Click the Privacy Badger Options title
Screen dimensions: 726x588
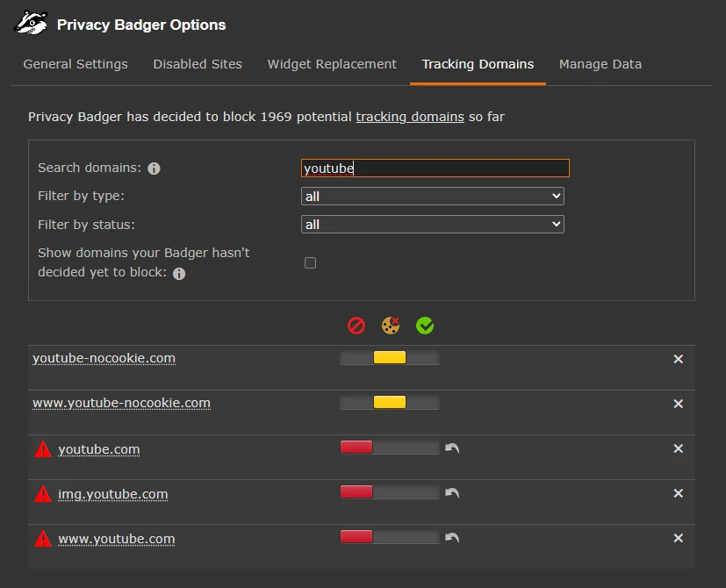pos(141,25)
